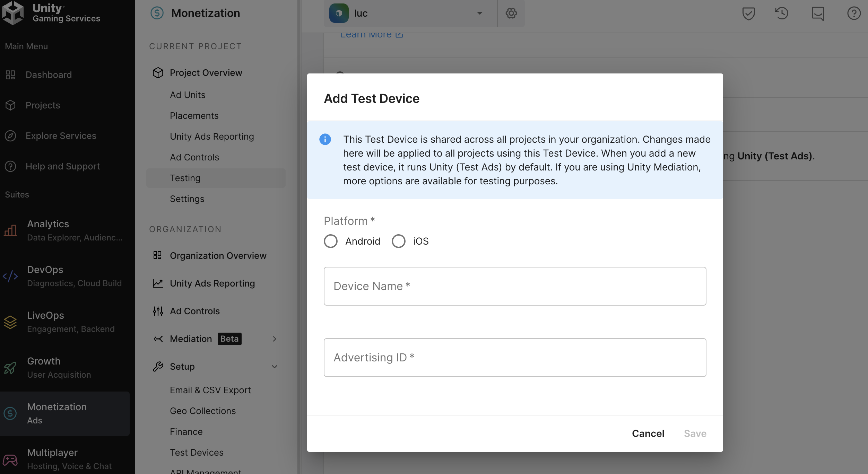Image resolution: width=868 pixels, height=474 pixels.
Task: Click the Explore Services compass icon
Action: click(x=10, y=136)
